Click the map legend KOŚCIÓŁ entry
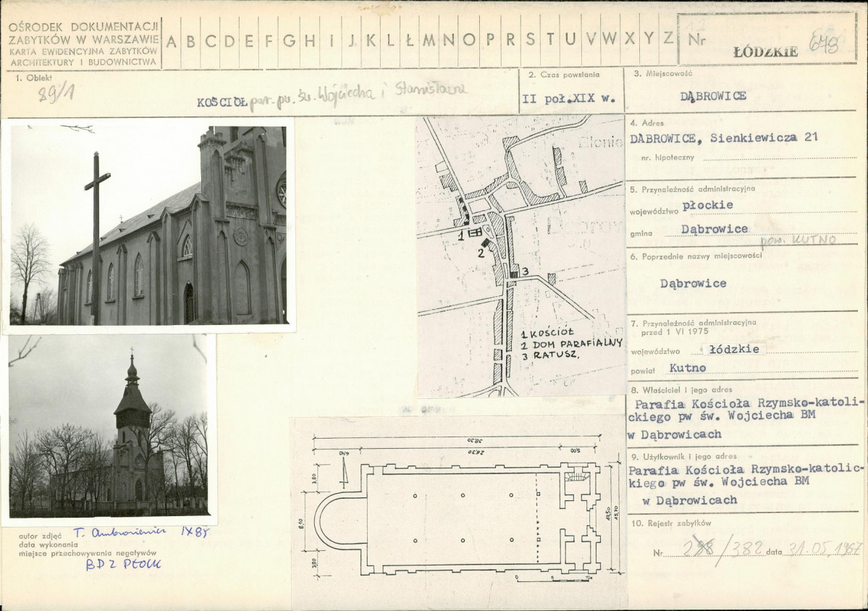868x611 pixels. (542, 334)
